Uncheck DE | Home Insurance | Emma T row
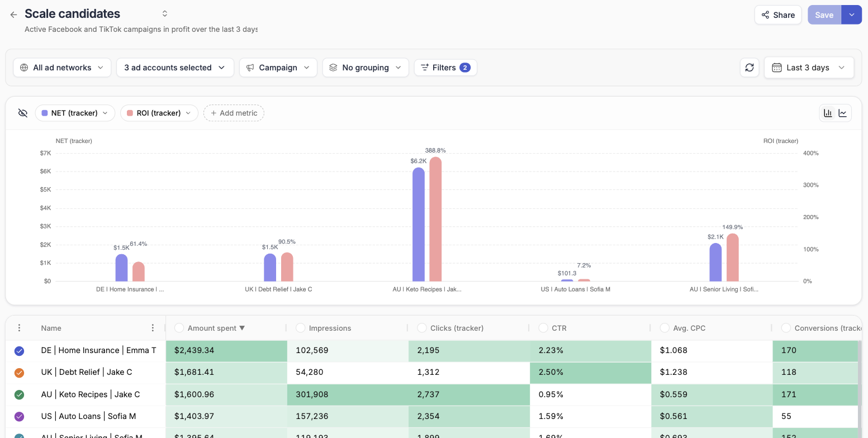This screenshot has height=438, width=868. (x=19, y=351)
